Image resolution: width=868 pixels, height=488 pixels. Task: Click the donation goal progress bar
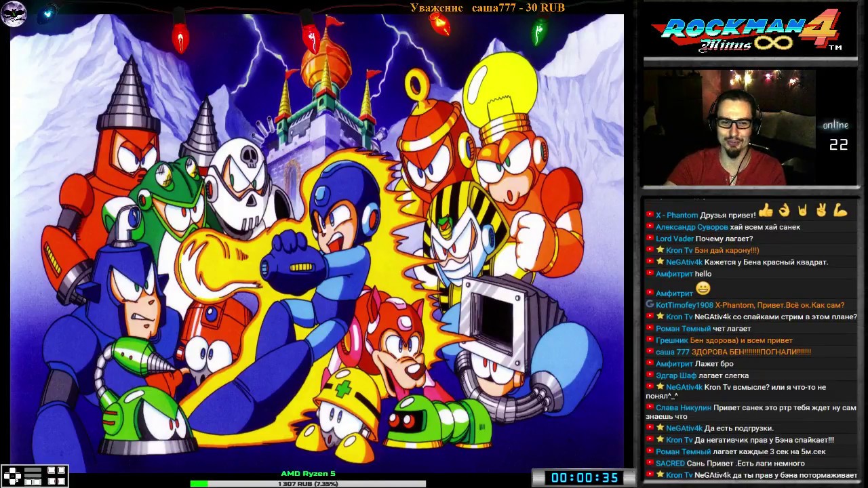(308, 484)
